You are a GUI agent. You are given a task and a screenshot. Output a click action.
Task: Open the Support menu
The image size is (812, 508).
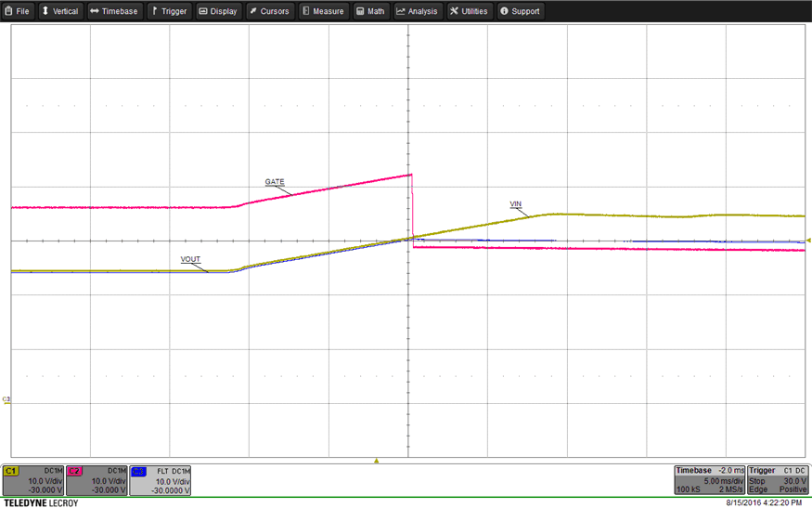point(521,11)
